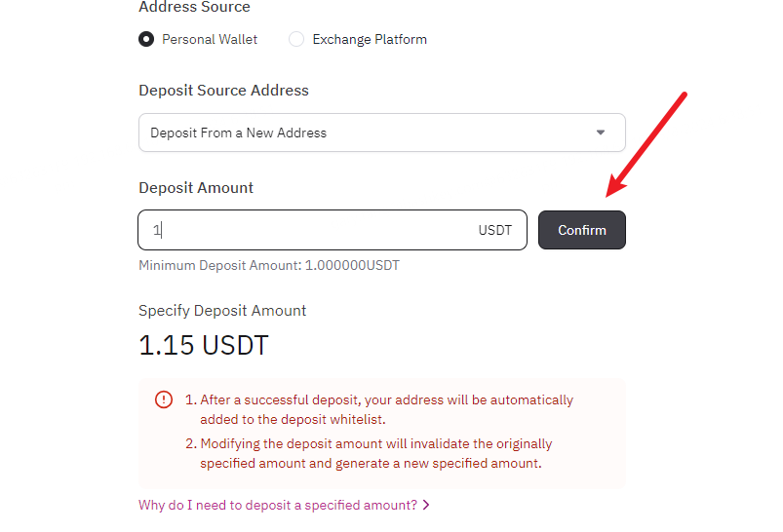
Task: Click the red warning exclamation icon
Action: coord(163,400)
